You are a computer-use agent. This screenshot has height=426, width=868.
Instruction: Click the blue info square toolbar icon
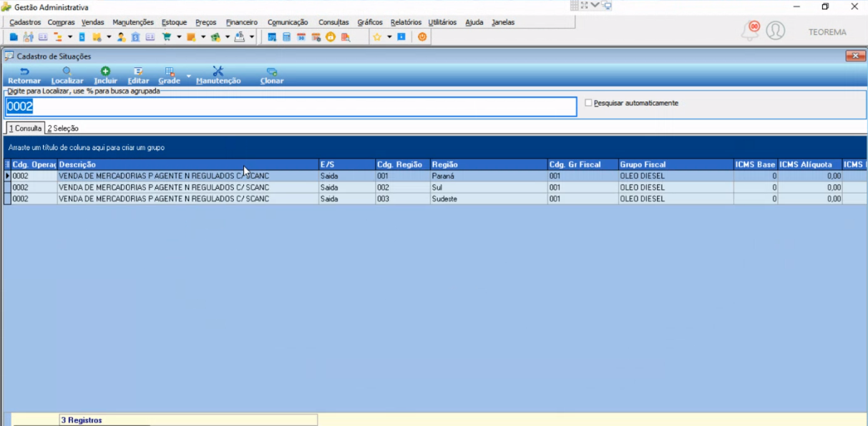pyautogui.click(x=401, y=36)
